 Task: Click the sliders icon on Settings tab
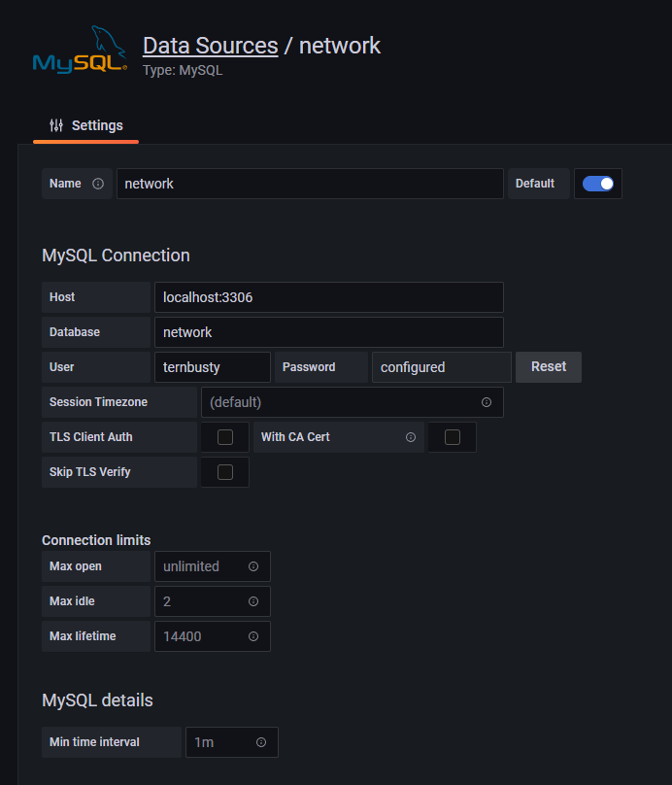click(x=56, y=125)
